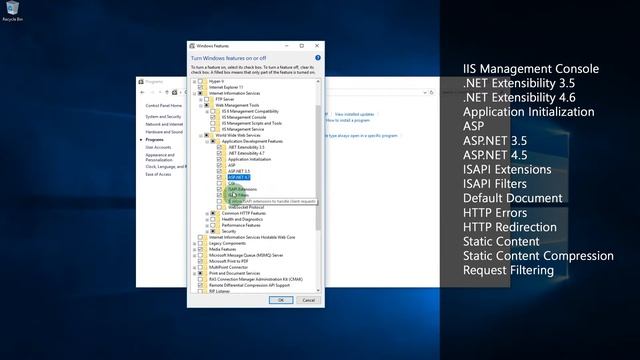
Task: Click the feature list vertical scrollbar thumb
Action: click(x=318, y=167)
